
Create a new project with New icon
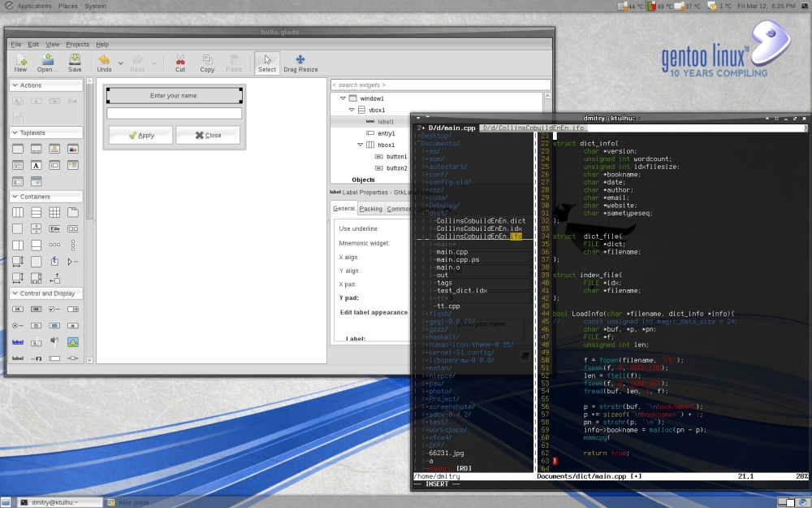[x=21, y=63]
